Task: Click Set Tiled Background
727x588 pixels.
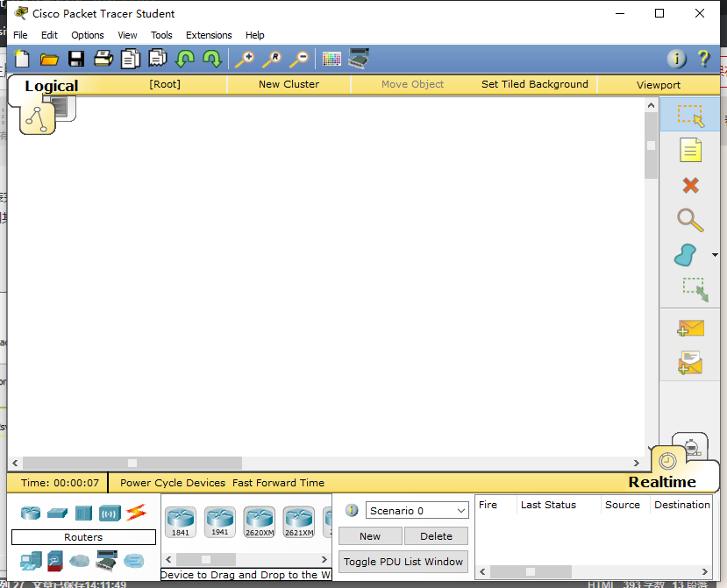Action: point(535,84)
